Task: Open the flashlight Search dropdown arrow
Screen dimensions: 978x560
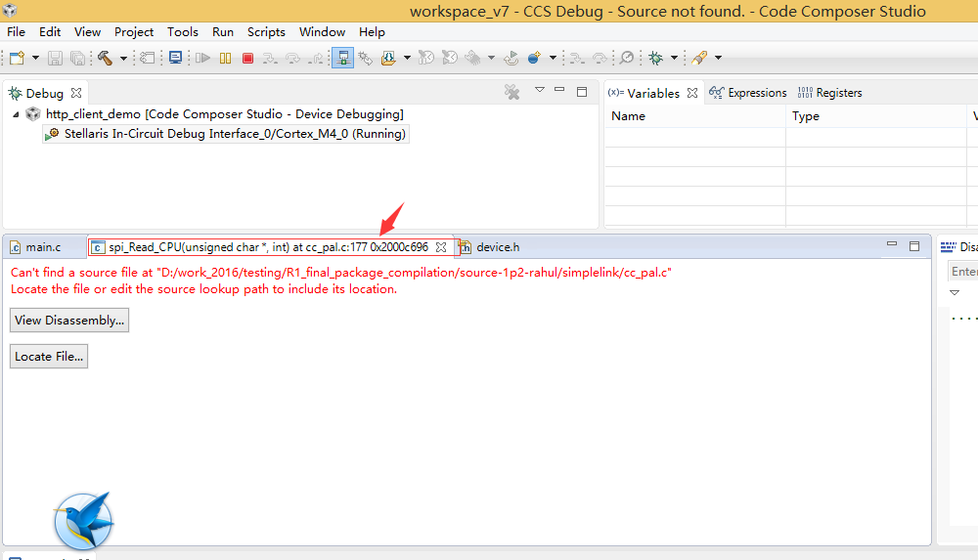Action: (719, 58)
